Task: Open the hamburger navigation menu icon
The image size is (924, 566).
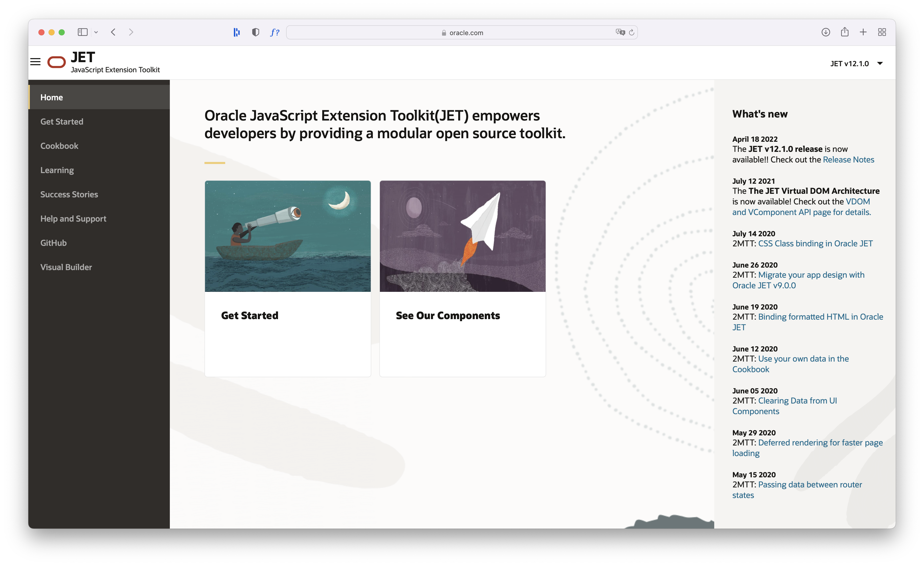Action: 35,62
